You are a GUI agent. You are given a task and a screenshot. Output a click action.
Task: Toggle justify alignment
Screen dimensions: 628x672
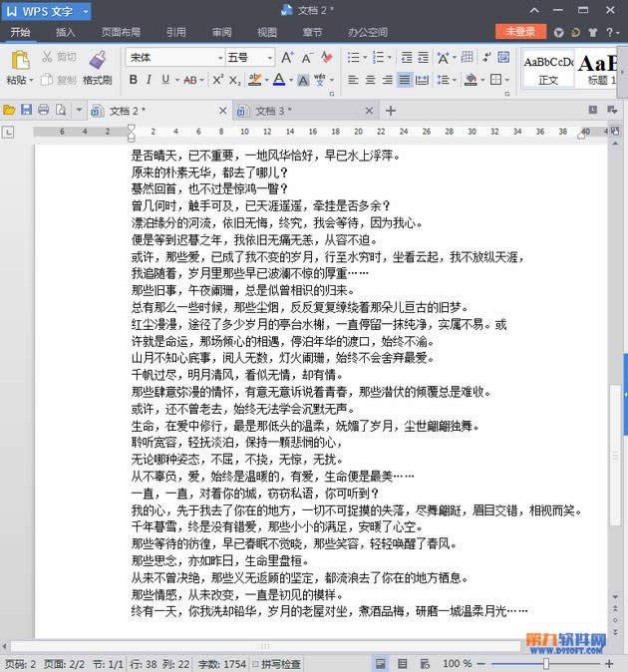coord(405,80)
